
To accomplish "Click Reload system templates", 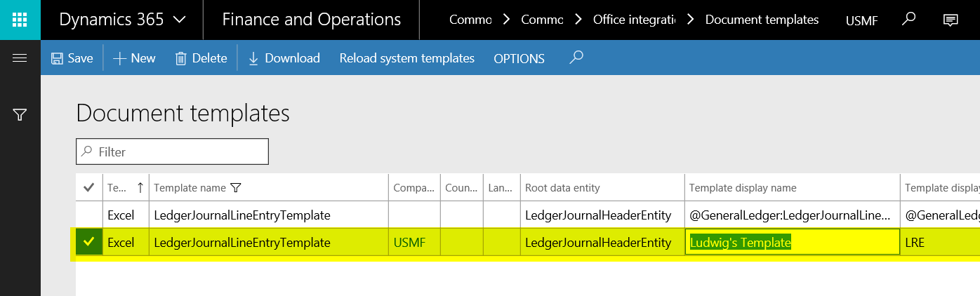I will [406, 58].
